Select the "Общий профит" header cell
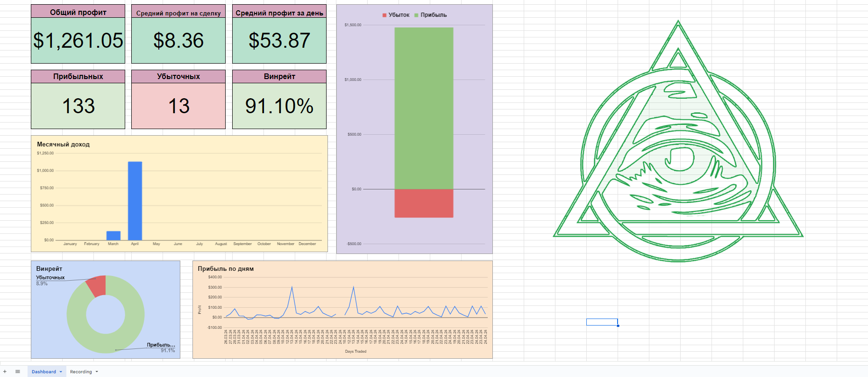 coord(78,11)
